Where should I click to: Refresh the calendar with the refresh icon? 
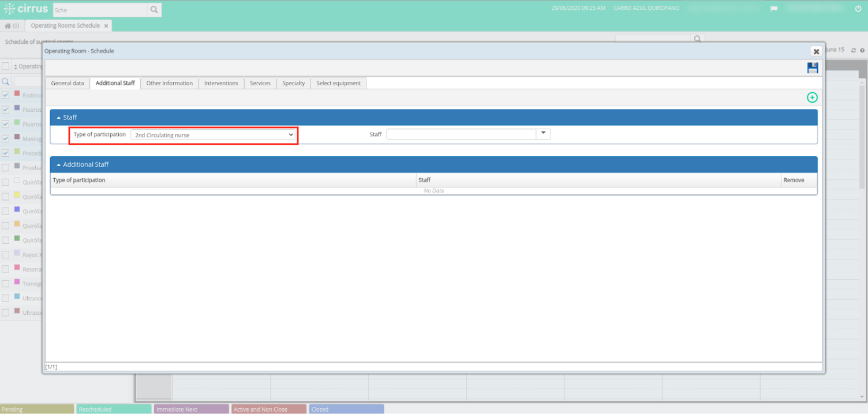pyautogui.click(x=854, y=50)
